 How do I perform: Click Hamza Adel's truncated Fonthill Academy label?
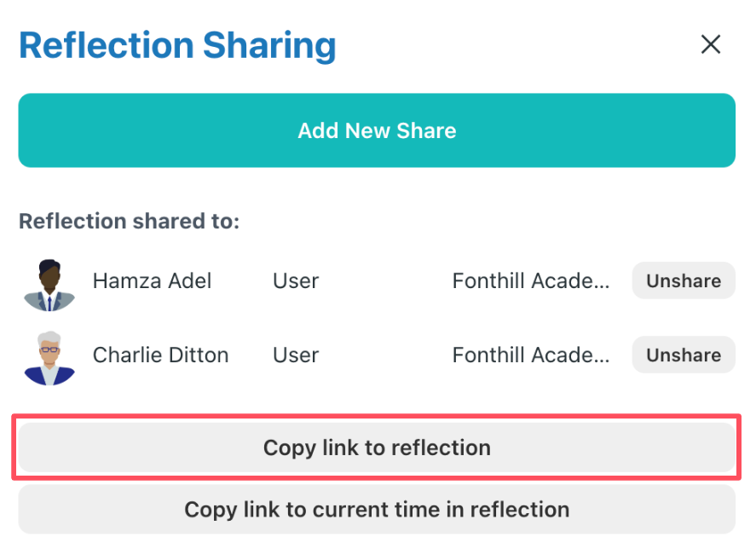(x=531, y=280)
